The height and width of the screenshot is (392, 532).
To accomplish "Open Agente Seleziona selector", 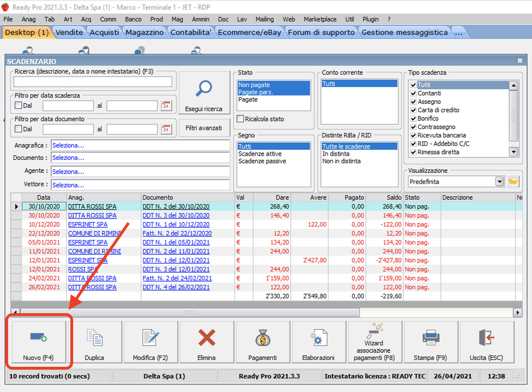I will pyautogui.click(x=140, y=171).
